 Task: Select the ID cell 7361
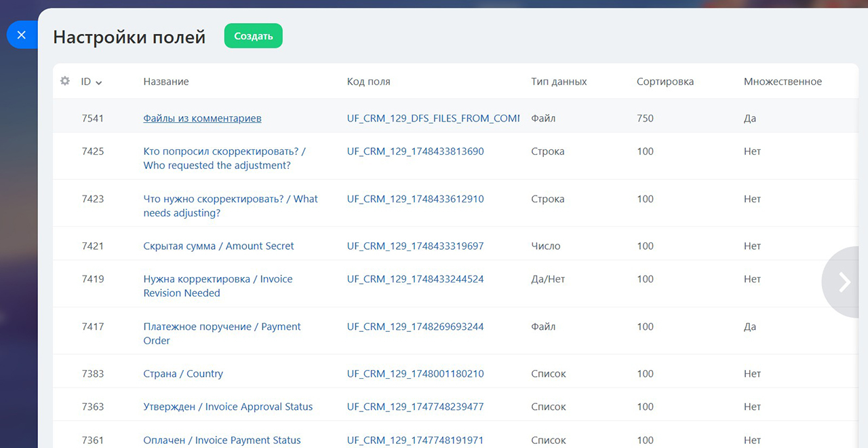coord(93,440)
